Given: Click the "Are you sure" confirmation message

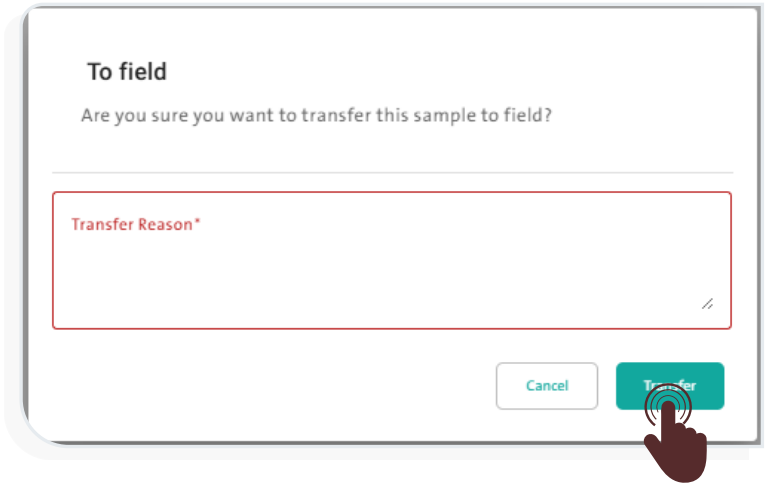Looking at the screenshot, I should (x=317, y=115).
